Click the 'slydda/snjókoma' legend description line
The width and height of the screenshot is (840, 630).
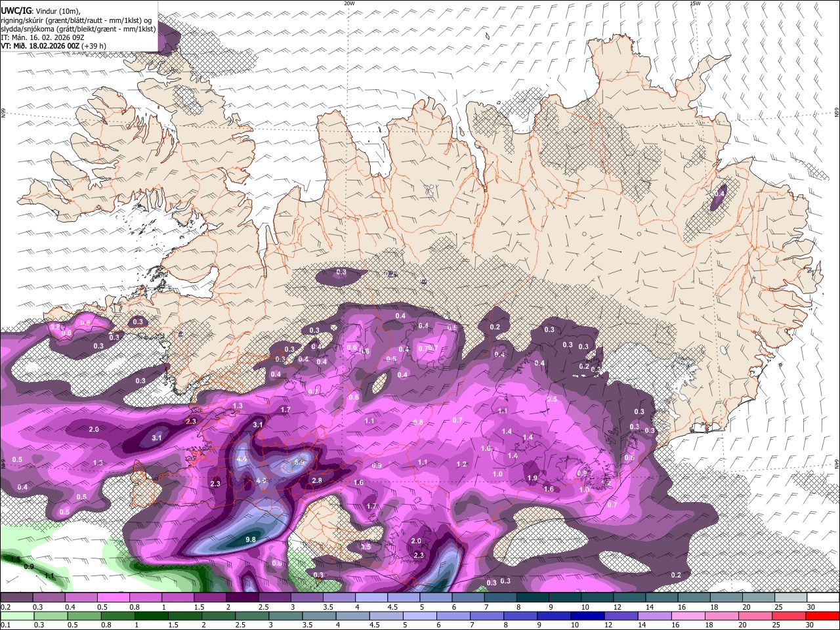pos(78,29)
